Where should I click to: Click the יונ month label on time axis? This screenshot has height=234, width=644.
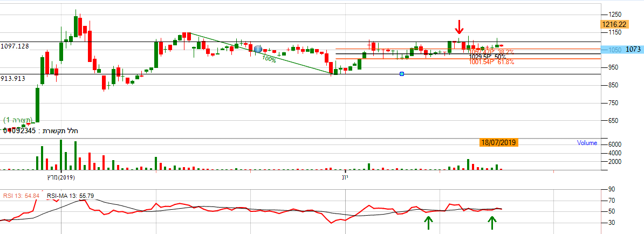point(345,177)
